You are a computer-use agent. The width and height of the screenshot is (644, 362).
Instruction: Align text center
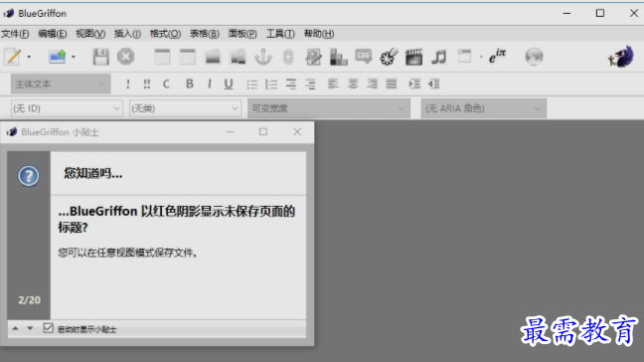pyautogui.click(x=353, y=84)
